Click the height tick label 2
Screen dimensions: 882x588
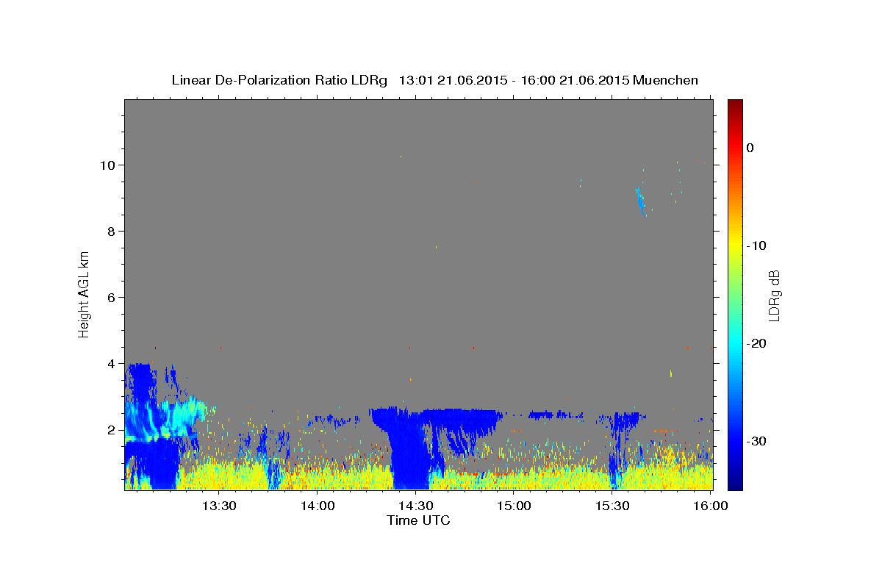[111, 429]
